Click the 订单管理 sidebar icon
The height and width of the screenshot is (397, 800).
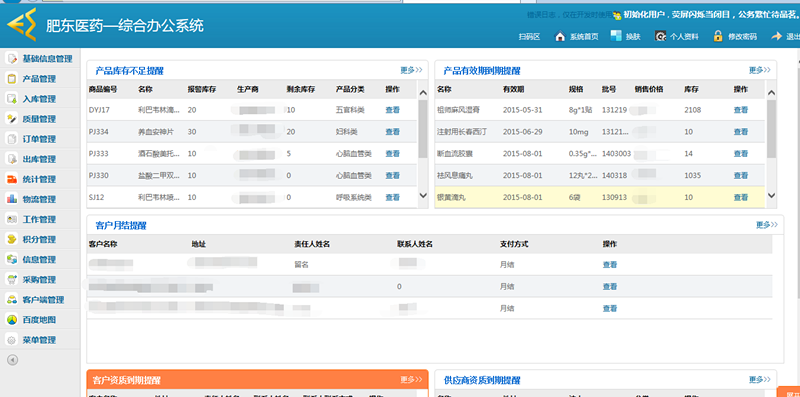point(11,139)
